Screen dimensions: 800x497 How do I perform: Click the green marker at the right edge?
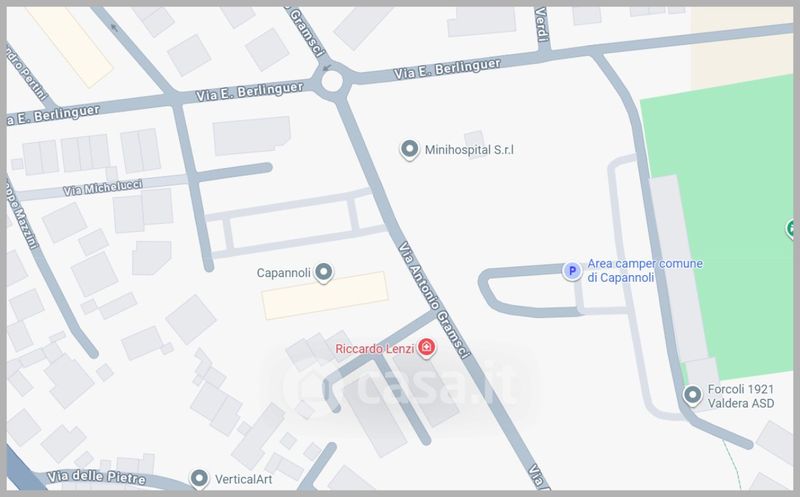click(x=790, y=228)
